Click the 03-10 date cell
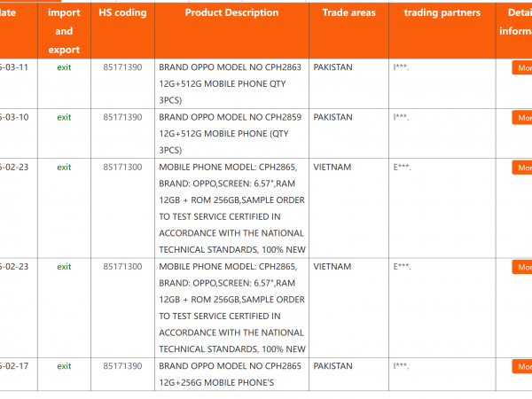This screenshot has height=399, width=532. pos(14,117)
